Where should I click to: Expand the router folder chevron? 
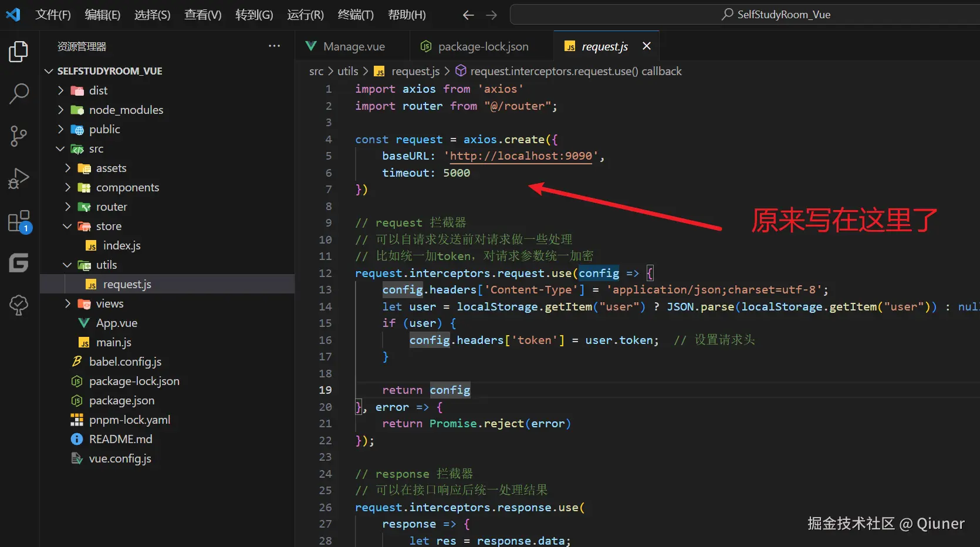point(67,207)
